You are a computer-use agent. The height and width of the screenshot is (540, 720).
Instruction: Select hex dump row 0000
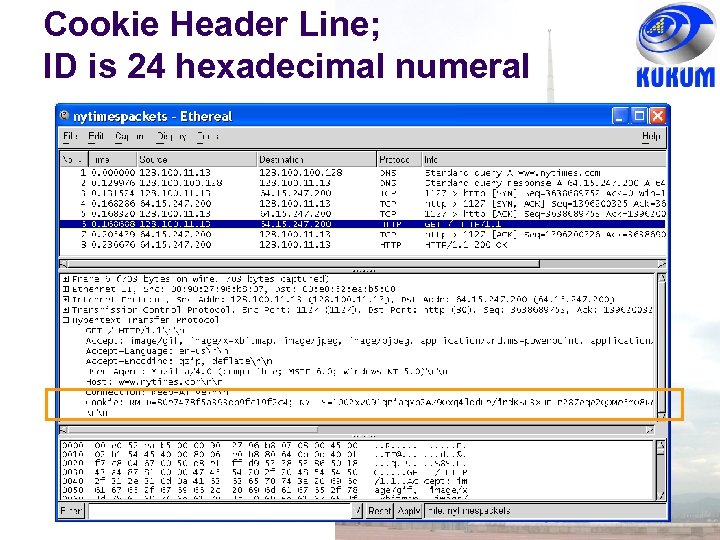coord(264,445)
